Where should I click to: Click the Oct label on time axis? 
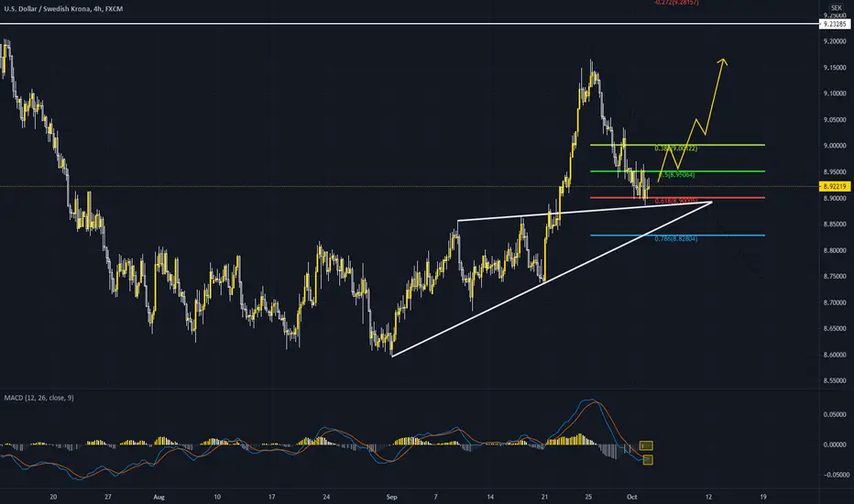pyautogui.click(x=631, y=497)
